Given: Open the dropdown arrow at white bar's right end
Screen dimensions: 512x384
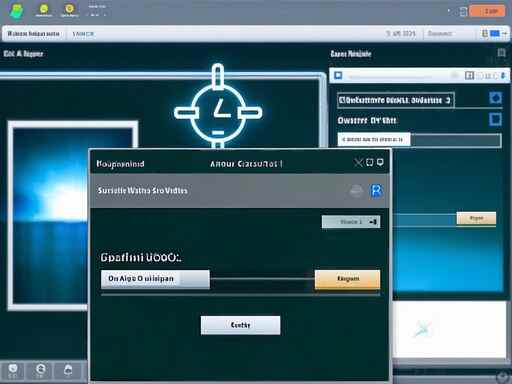Looking at the screenshot, I should coord(505,34).
